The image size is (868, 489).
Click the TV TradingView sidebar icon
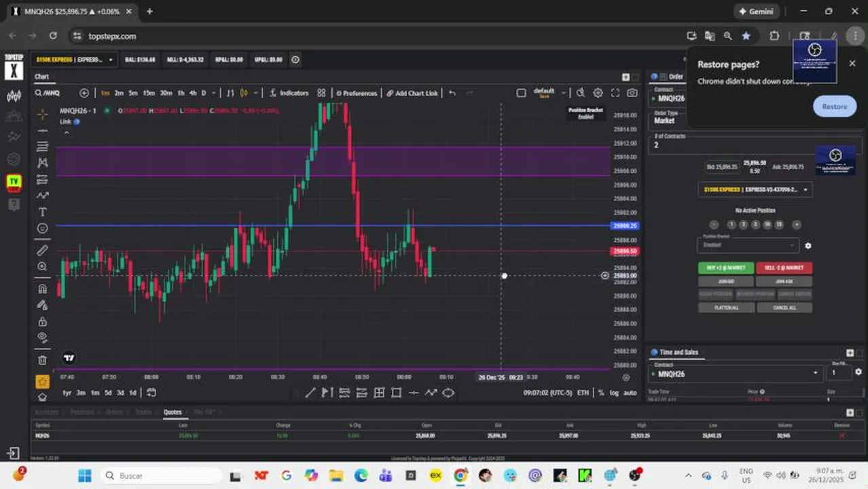pos(14,182)
